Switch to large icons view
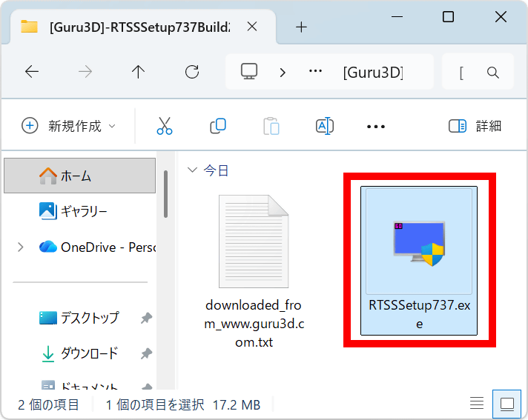This screenshot has width=528, height=420. 507,404
